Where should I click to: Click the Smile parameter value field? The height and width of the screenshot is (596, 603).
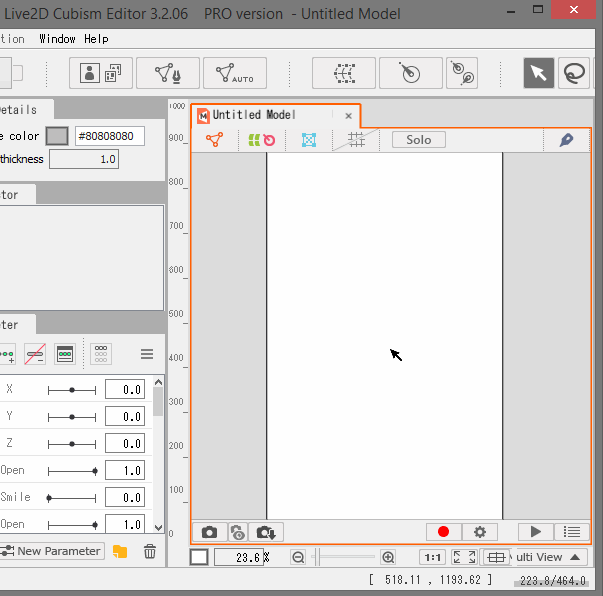tap(125, 498)
